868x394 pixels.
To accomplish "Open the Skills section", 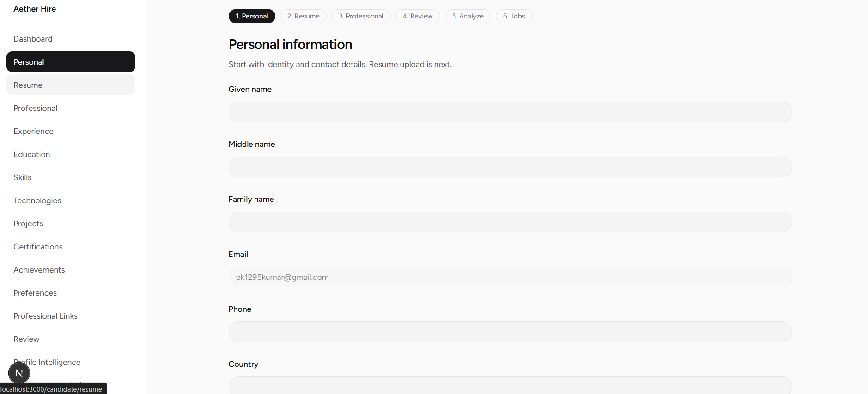I will 71,177.
